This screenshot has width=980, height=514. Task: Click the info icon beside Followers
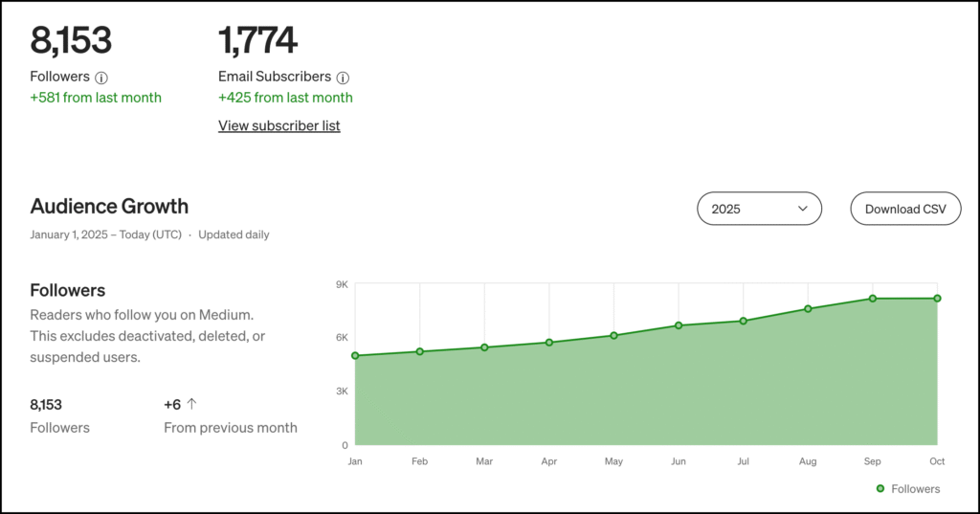[x=101, y=78]
